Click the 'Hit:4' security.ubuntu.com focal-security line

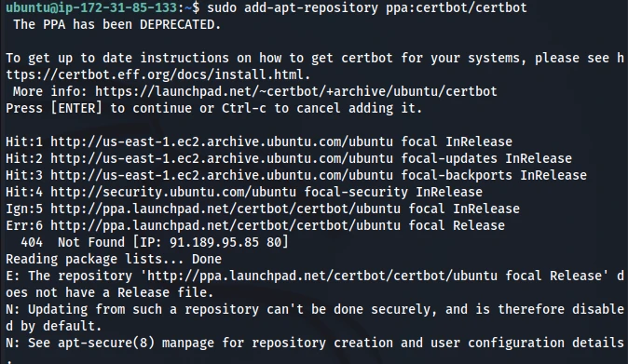coord(244,193)
